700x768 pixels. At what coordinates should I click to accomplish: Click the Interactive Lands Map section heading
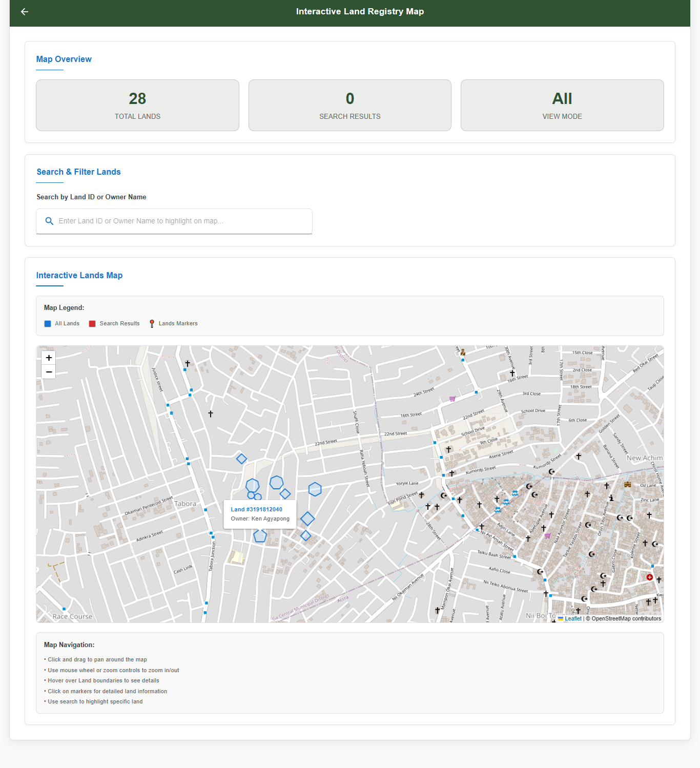pos(79,276)
